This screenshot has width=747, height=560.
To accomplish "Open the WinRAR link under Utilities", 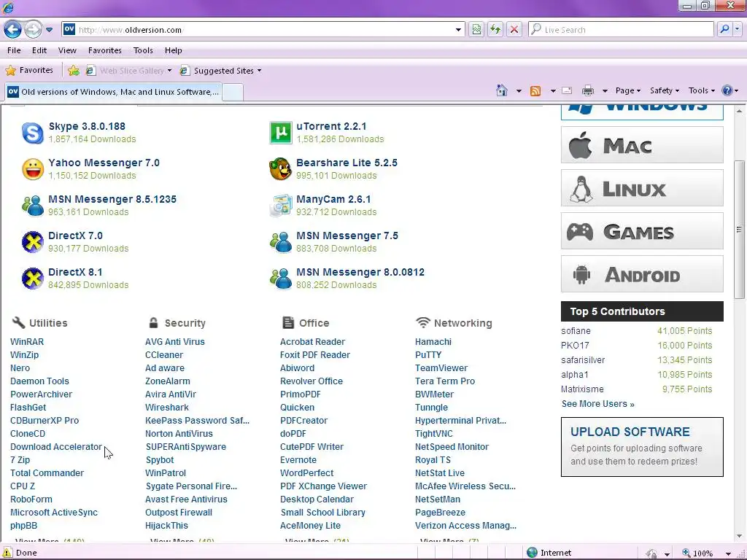I will [27, 342].
